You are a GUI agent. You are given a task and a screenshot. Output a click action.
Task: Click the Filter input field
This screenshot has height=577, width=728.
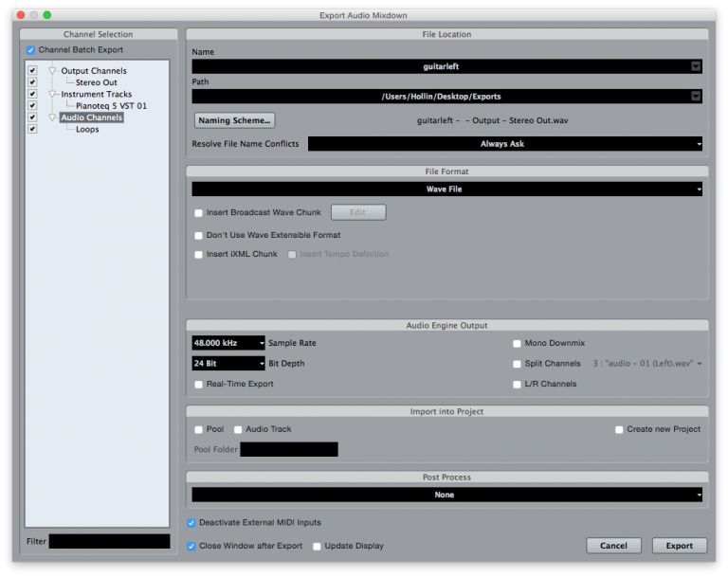pyautogui.click(x=110, y=541)
